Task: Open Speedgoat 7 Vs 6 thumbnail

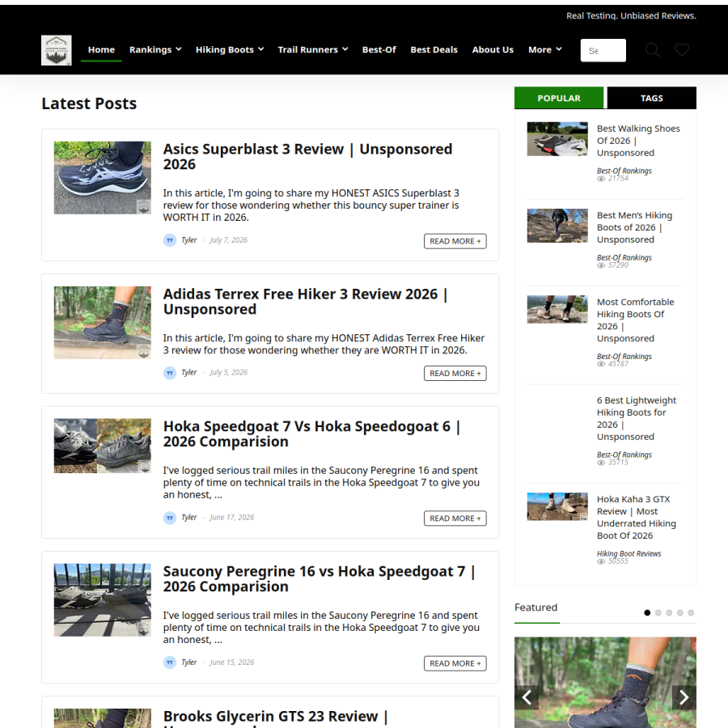Action: pyautogui.click(x=102, y=446)
